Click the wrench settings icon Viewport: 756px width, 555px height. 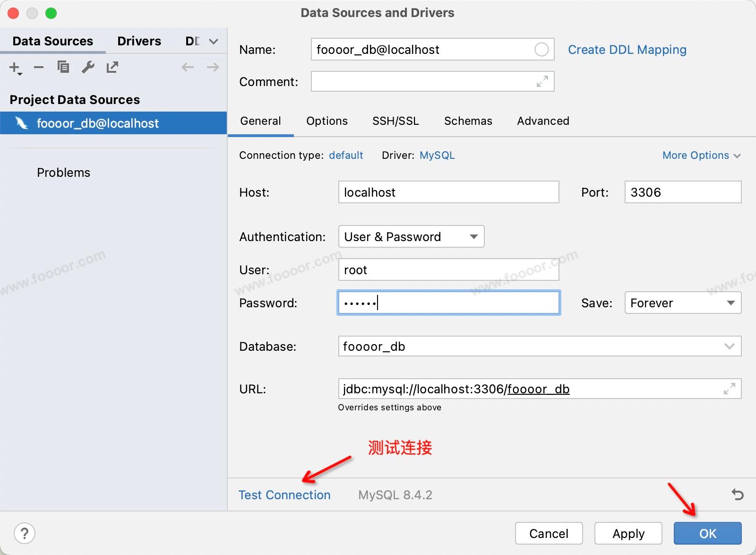point(88,67)
